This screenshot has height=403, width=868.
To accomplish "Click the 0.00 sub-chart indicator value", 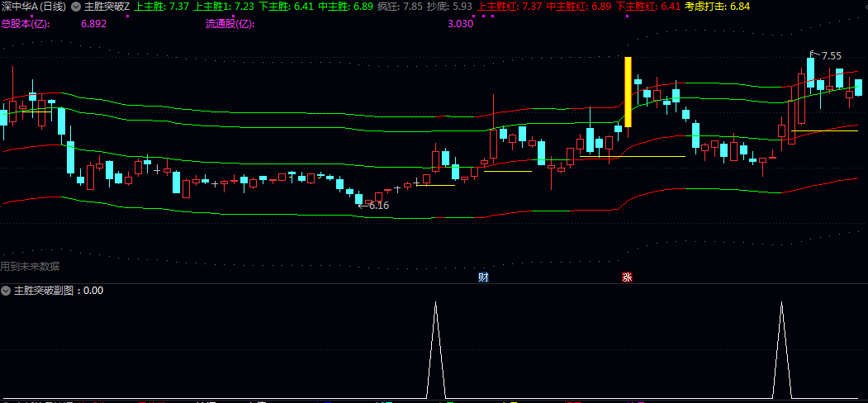I will pyautogui.click(x=93, y=290).
